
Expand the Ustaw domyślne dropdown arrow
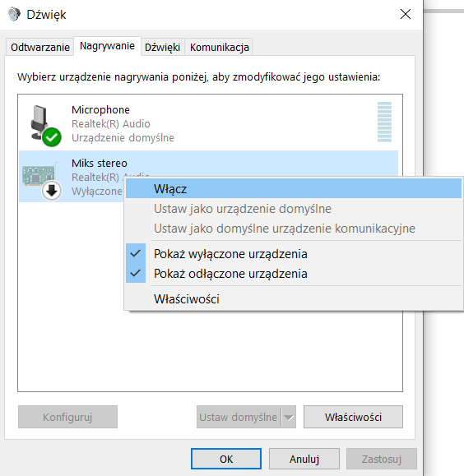pos(289,417)
